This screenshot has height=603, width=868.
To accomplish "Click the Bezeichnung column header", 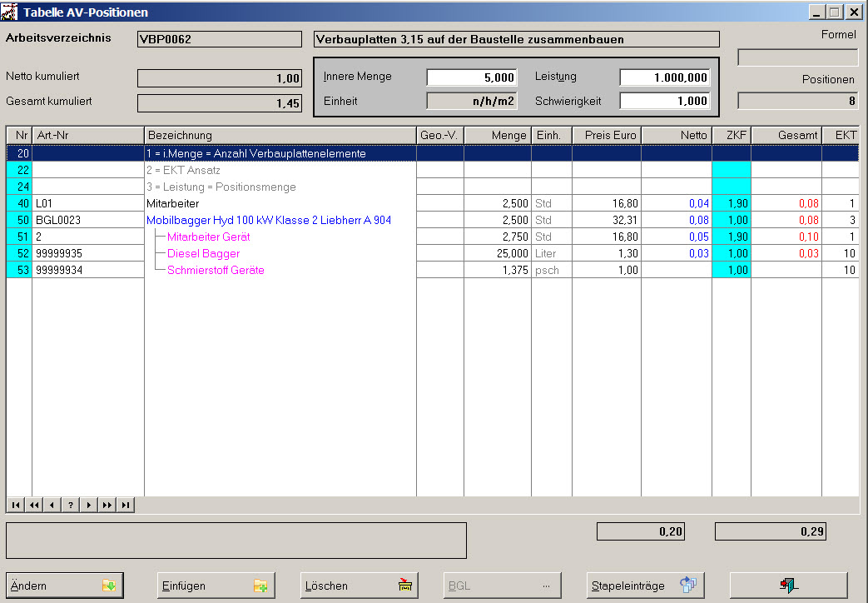I will coord(280,135).
